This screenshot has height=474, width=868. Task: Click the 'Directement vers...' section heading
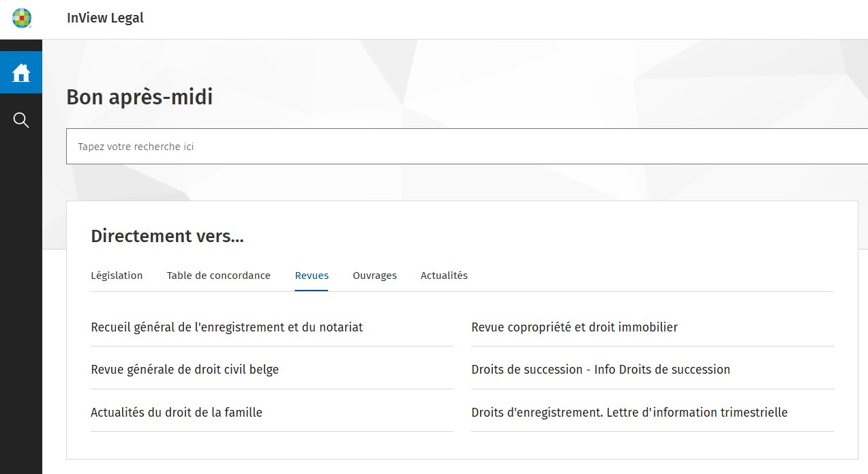[x=167, y=237]
